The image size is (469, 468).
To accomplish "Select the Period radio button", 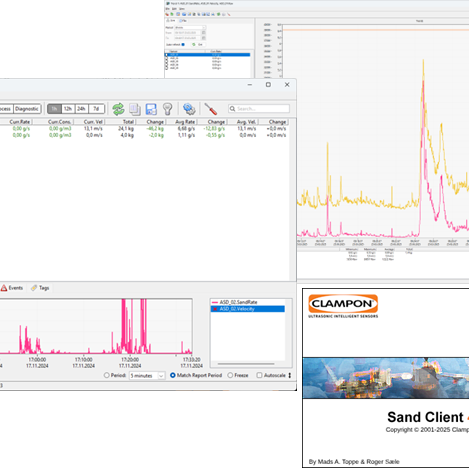I will click(x=107, y=375).
